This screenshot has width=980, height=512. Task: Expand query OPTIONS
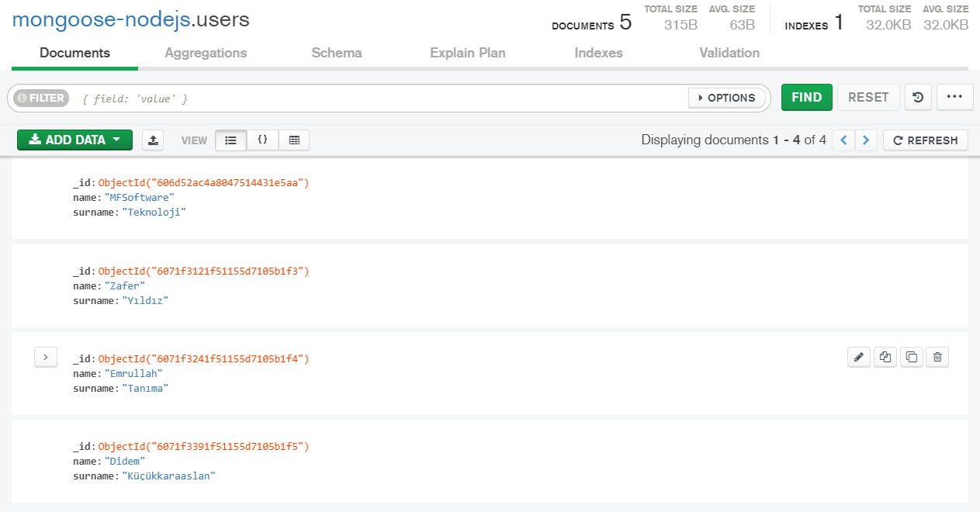(726, 98)
